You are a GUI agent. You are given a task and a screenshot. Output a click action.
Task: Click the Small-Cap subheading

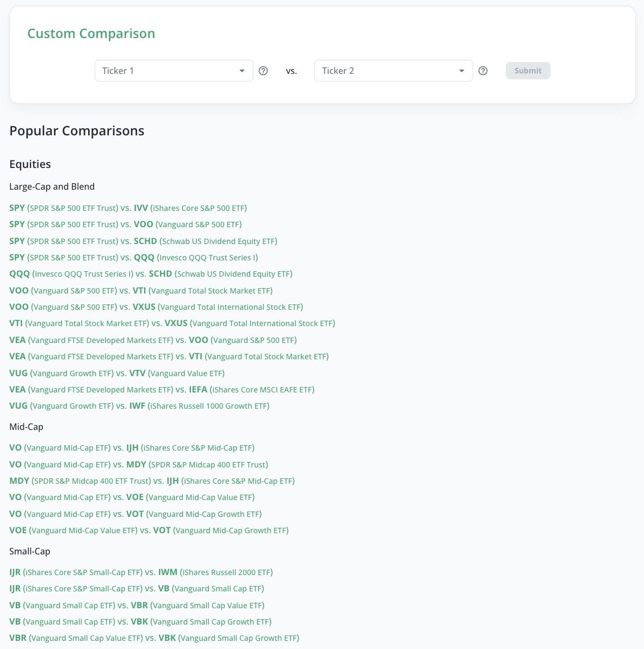pyautogui.click(x=29, y=551)
